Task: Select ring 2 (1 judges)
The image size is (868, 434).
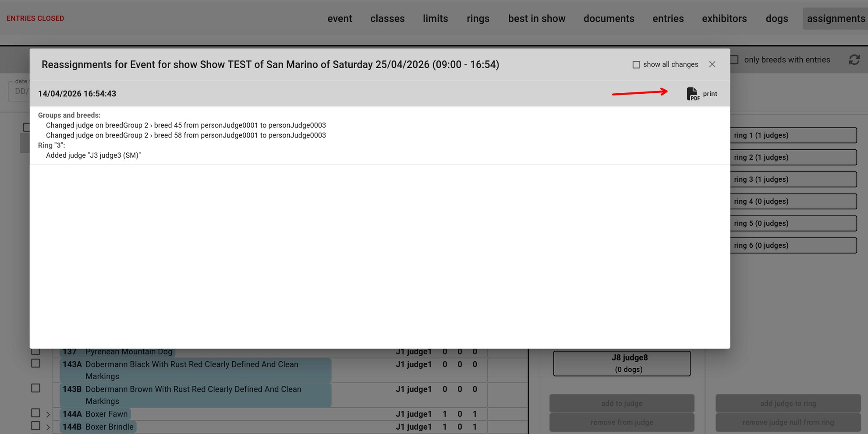Action: tap(793, 157)
